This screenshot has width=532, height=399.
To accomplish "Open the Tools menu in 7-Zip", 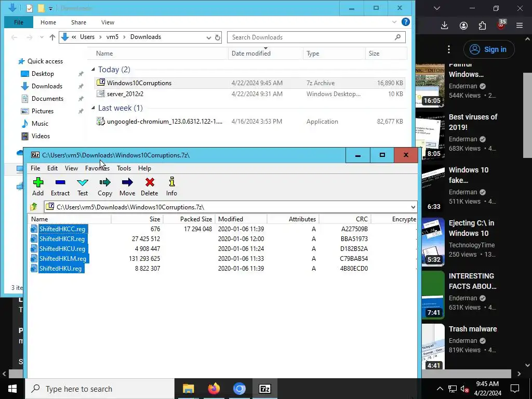I will 124,168.
